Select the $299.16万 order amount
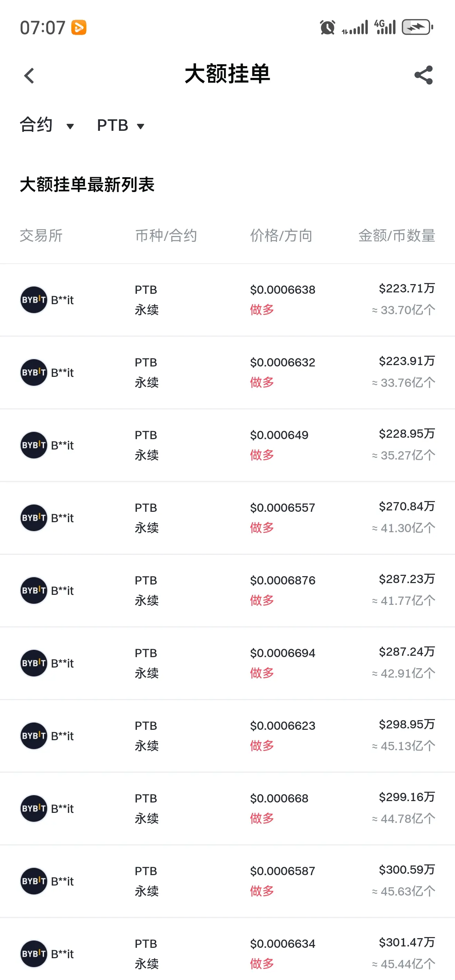This screenshot has width=455, height=980. point(407,797)
